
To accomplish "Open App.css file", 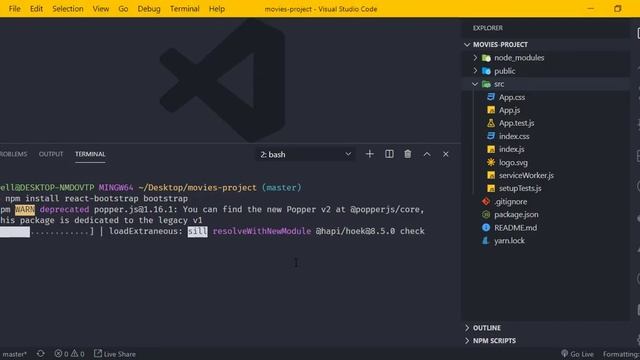I will point(512,97).
